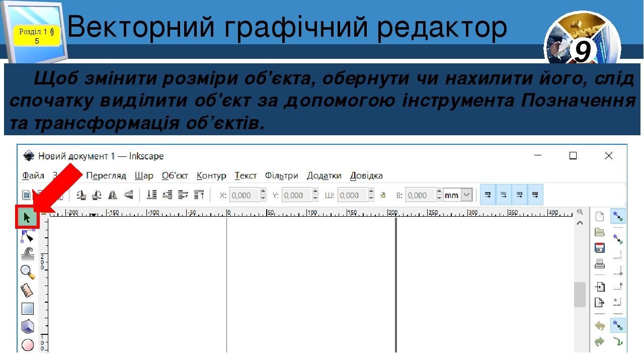This screenshot has width=644, height=362.
Task: Raise selection to top
Action: [x=199, y=195]
